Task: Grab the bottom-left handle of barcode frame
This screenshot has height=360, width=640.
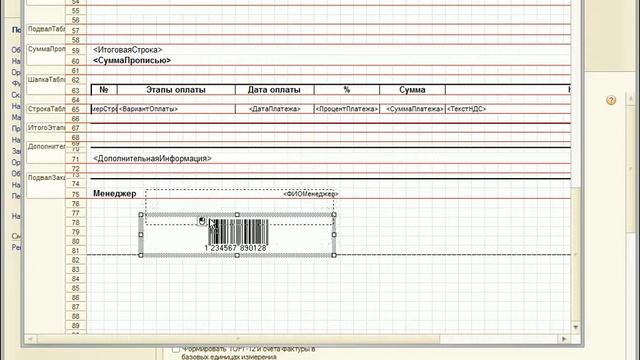Action: coord(141,255)
